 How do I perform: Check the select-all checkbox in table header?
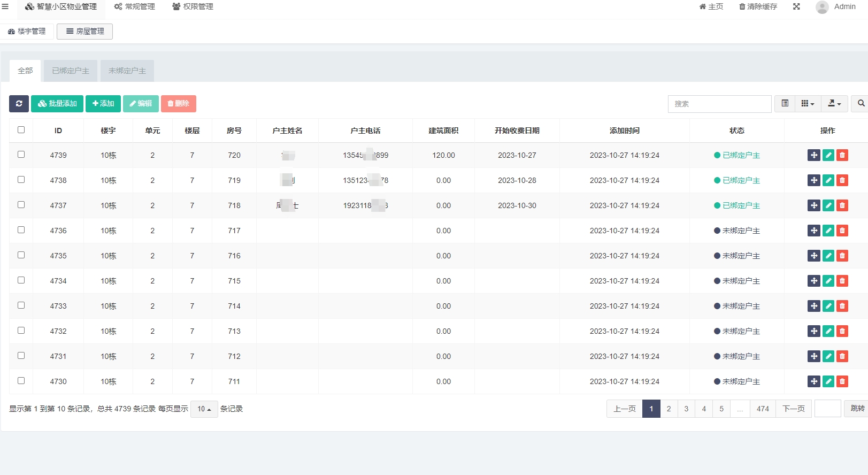[21, 130]
